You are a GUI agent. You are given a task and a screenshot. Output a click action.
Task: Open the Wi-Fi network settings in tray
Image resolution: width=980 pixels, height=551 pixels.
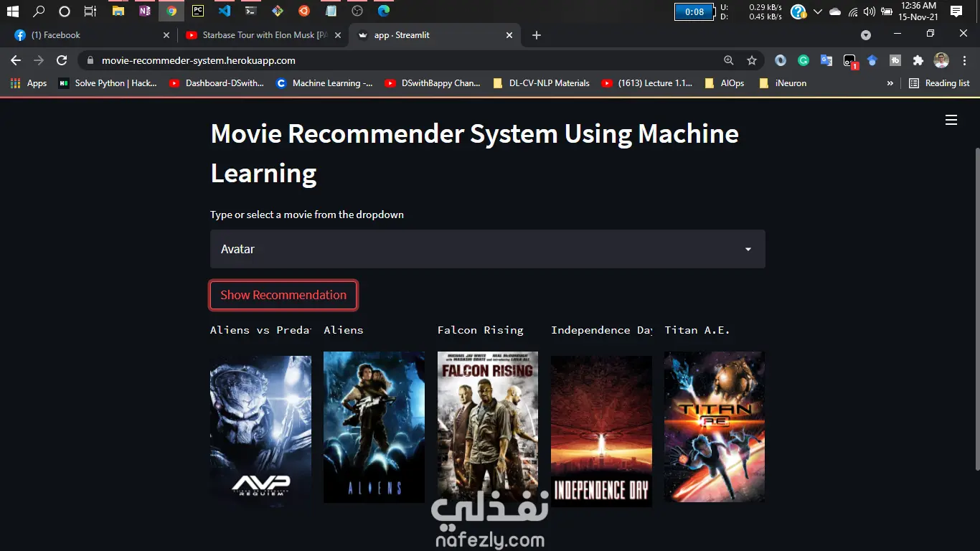(853, 11)
